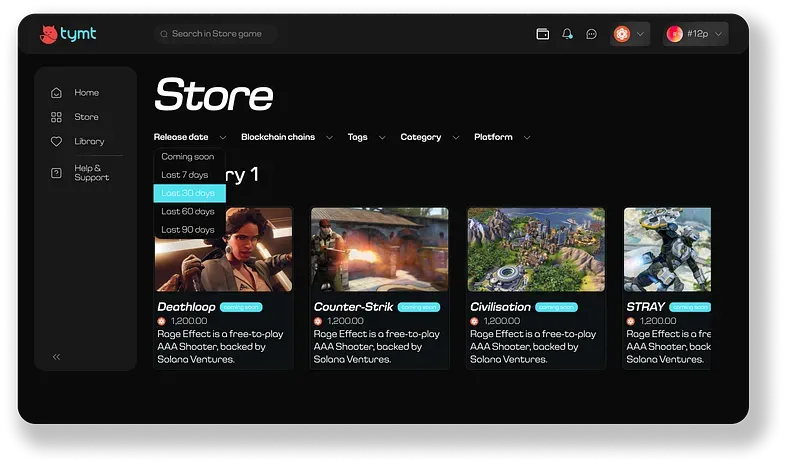Click the search magnifier icon

(x=164, y=34)
